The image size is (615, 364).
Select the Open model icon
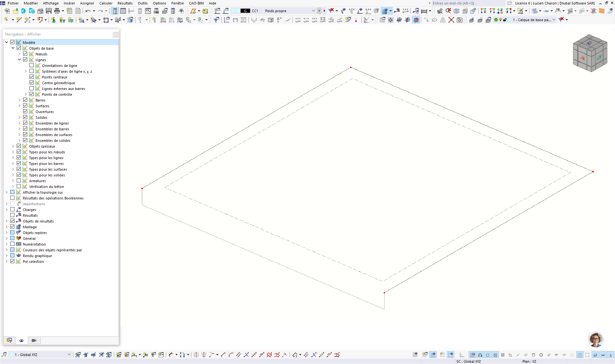tap(15, 11)
